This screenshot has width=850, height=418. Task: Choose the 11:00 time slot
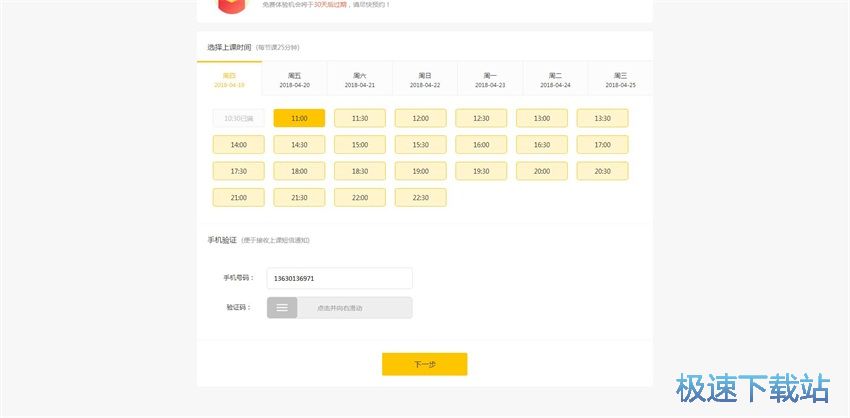point(299,118)
